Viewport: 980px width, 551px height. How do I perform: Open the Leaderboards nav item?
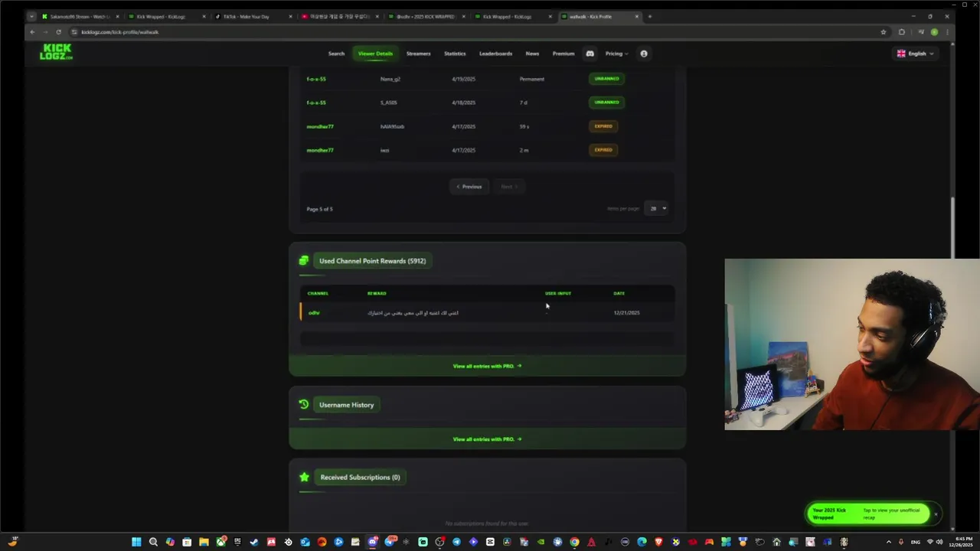coord(495,54)
